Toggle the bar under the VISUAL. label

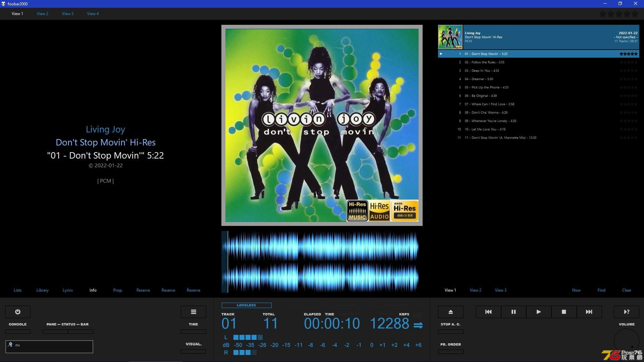click(x=194, y=351)
